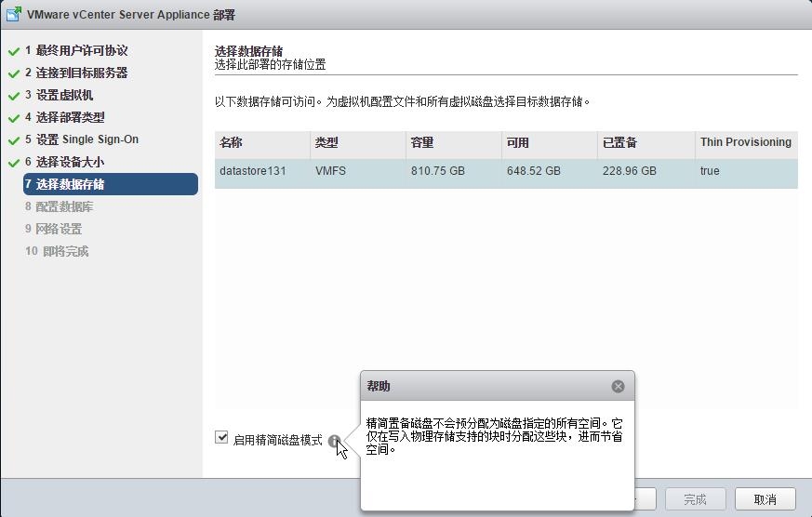Click the 启用精简磁盘模式 label text
Viewport: 812px width, 517px height.
tap(278, 441)
